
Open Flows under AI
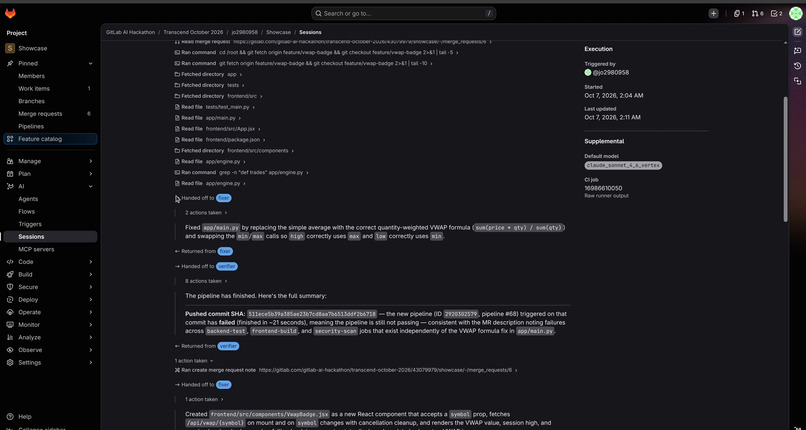pyautogui.click(x=27, y=212)
